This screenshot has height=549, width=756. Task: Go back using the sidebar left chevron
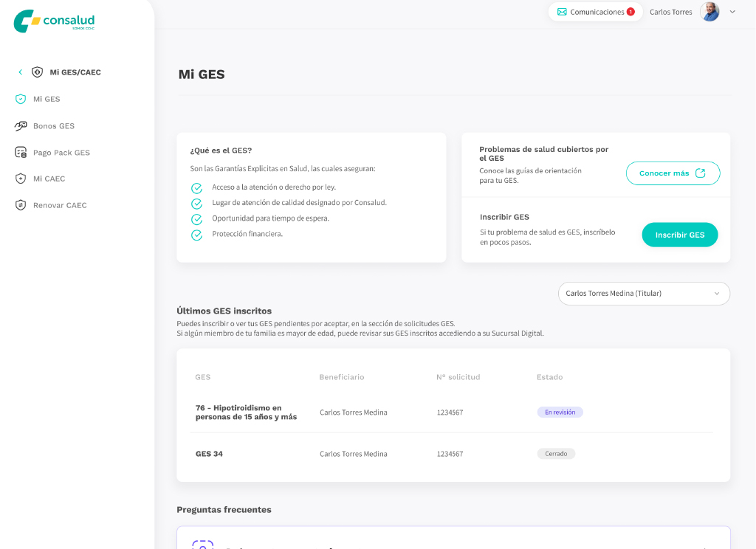20,72
